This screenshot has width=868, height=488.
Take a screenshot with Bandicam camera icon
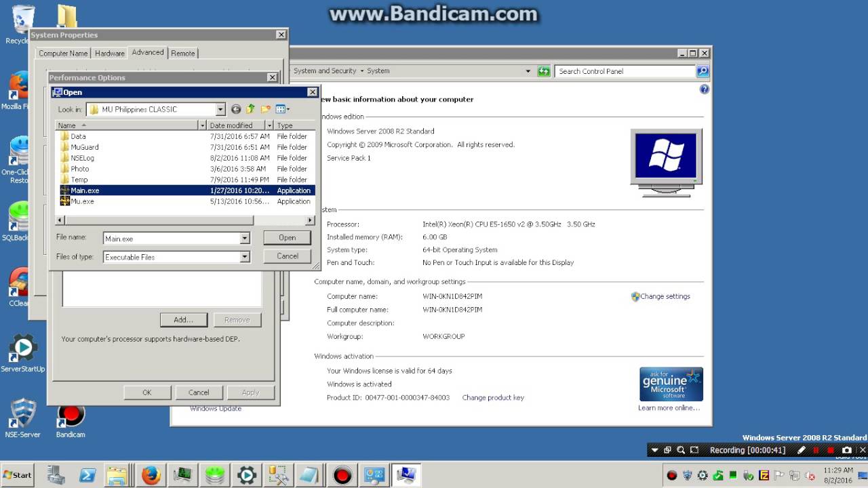[x=846, y=450]
